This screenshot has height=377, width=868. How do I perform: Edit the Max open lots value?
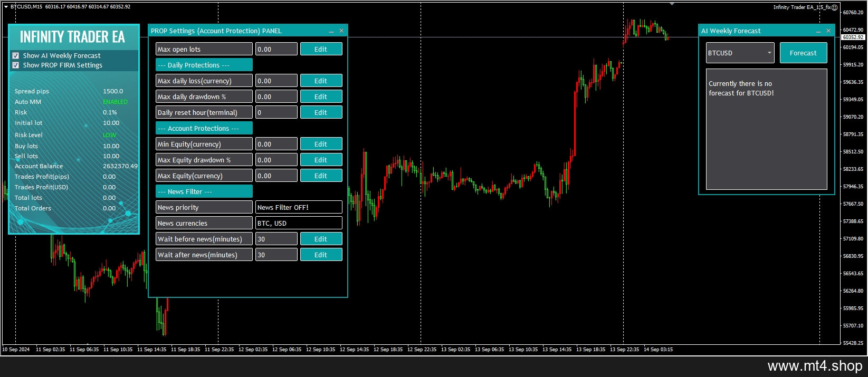tap(321, 49)
